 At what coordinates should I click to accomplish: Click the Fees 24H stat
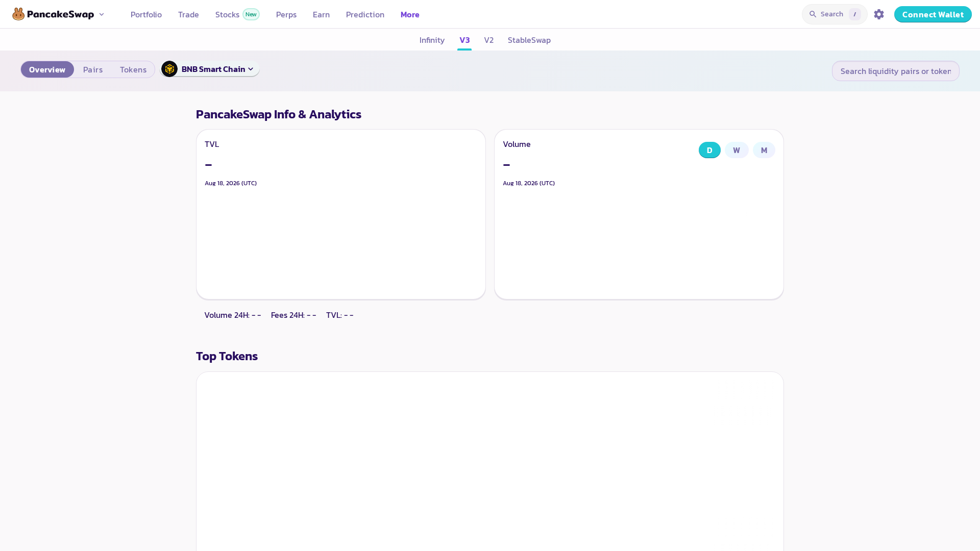pyautogui.click(x=293, y=315)
